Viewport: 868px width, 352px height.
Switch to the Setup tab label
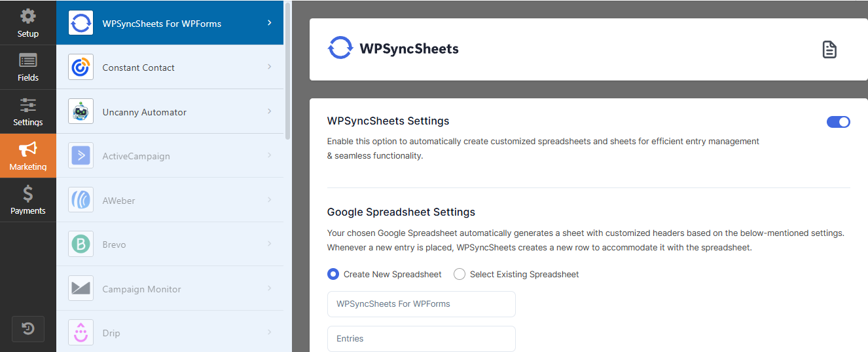[x=28, y=33]
